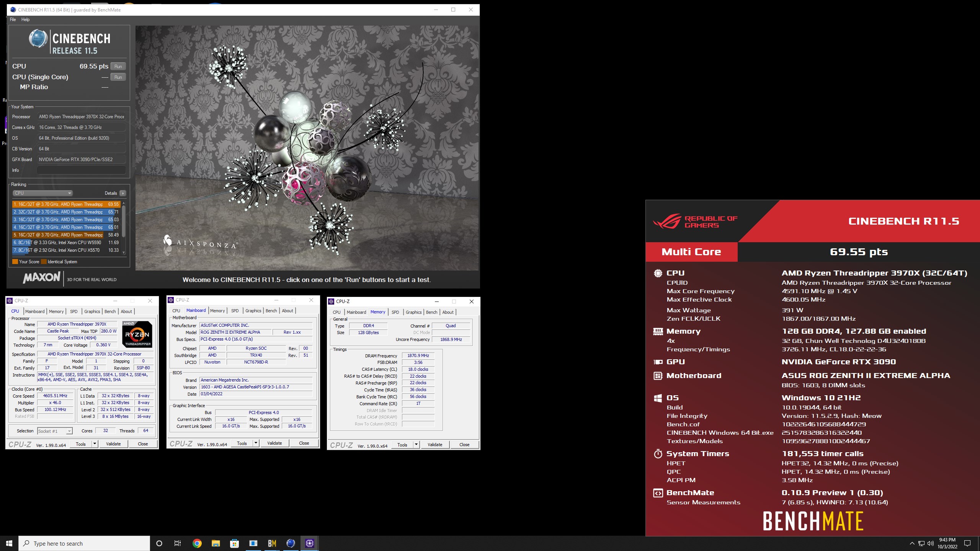Screen dimensions: 980x551
Task: Click Tools button in middle CPU-Z window
Action: (x=242, y=443)
